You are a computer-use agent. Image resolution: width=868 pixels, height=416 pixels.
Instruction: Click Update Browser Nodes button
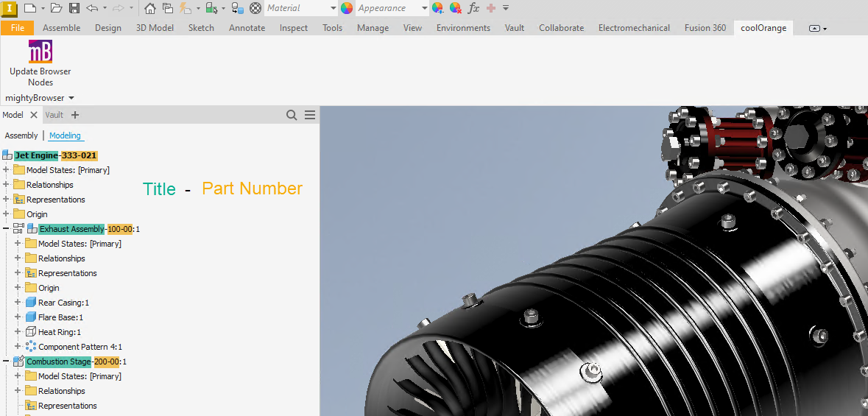(x=40, y=63)
